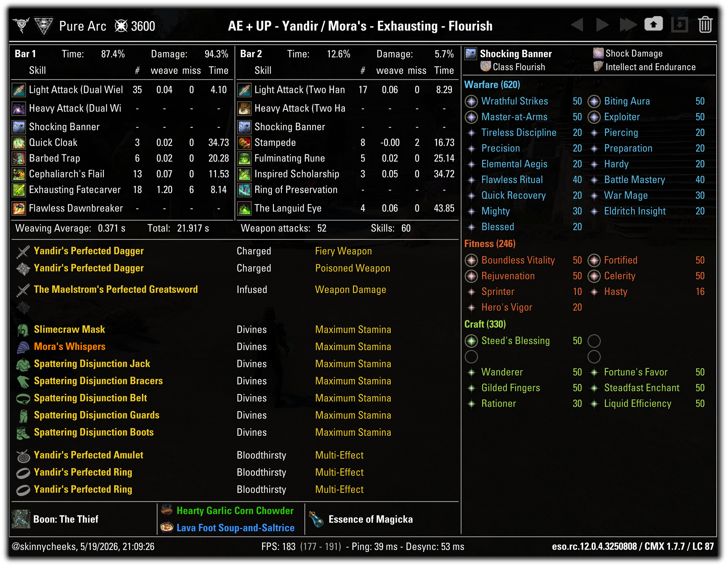Click the Yandir's Perfected Amulet icon
The height and width of the screenshot is (566, 728).
click(x=23, y=456)
